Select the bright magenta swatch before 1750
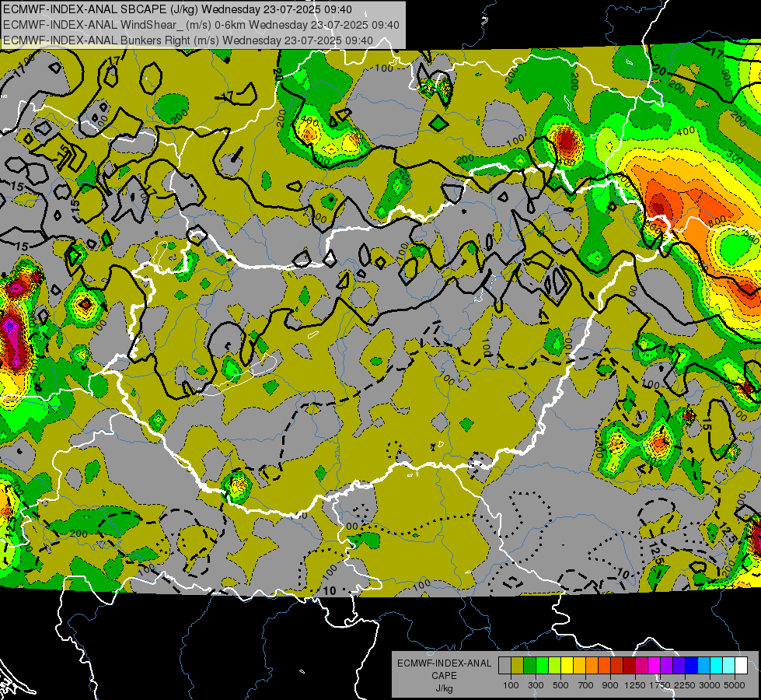This screenshot has width=761, height=700. pyautogui.click(x=655, y=665)
